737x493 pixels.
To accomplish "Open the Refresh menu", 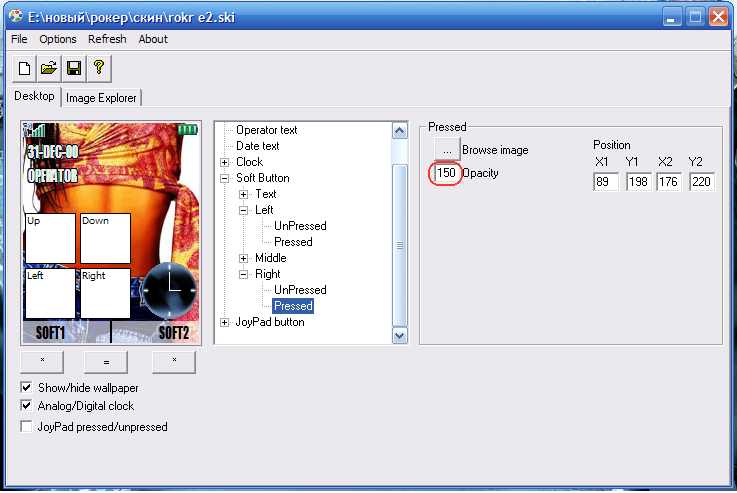I will click(x=107, y=39).
